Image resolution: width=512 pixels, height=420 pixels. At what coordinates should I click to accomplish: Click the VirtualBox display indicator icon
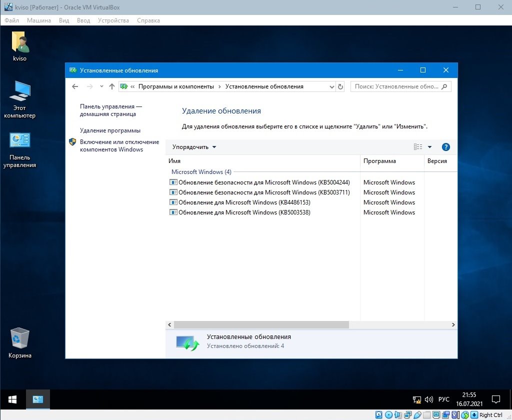pyautogui.click(x=436, y=415)
